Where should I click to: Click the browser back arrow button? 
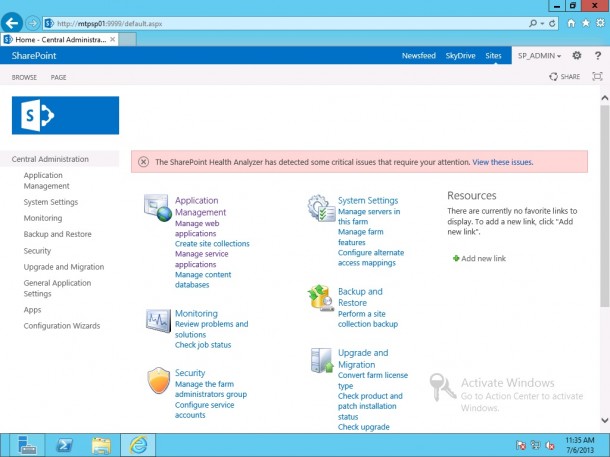click(11, 23)
